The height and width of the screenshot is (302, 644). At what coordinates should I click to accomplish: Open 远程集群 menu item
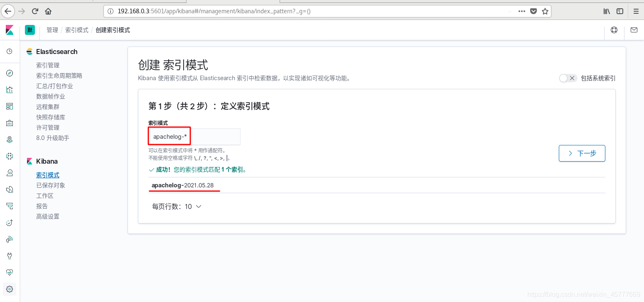click(x=48, y=107)
